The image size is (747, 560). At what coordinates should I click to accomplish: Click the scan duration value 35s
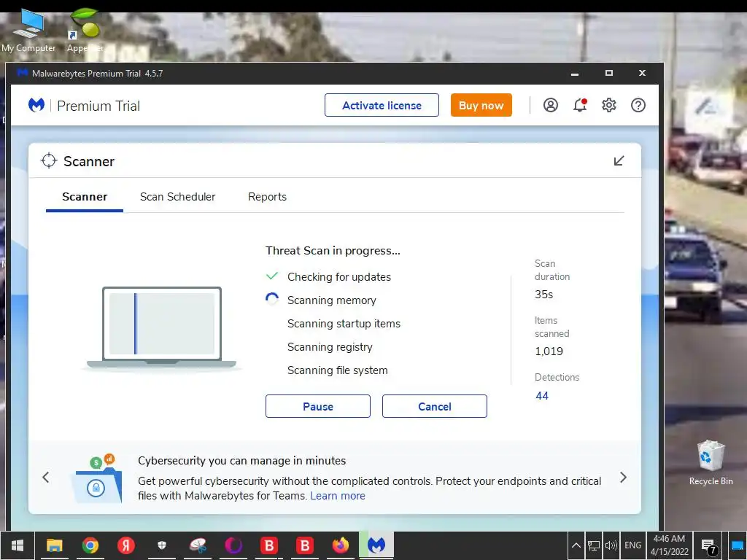[x=543, y=295]
